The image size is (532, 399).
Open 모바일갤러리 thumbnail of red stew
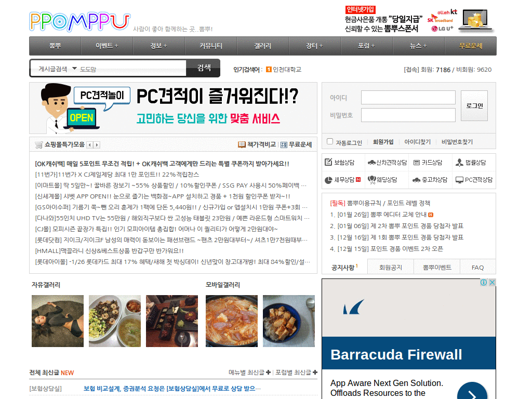pyautogui.click(x=232, y=321)
